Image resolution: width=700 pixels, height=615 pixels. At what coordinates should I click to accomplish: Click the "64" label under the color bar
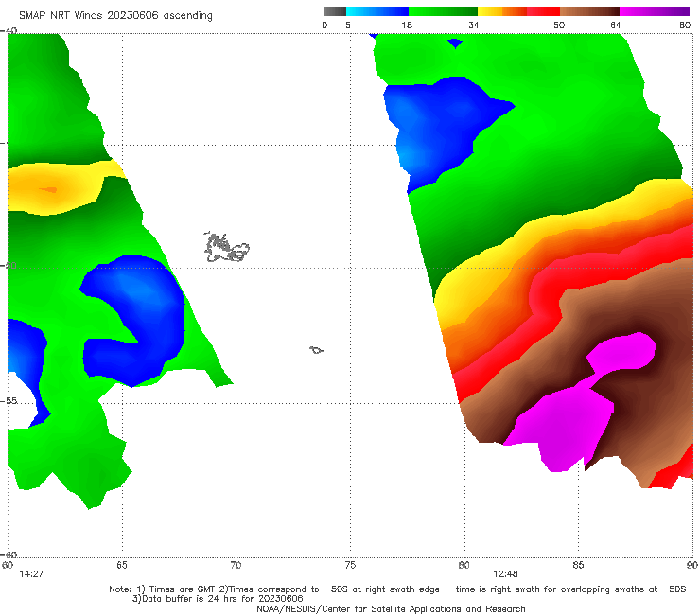point(616,26)
